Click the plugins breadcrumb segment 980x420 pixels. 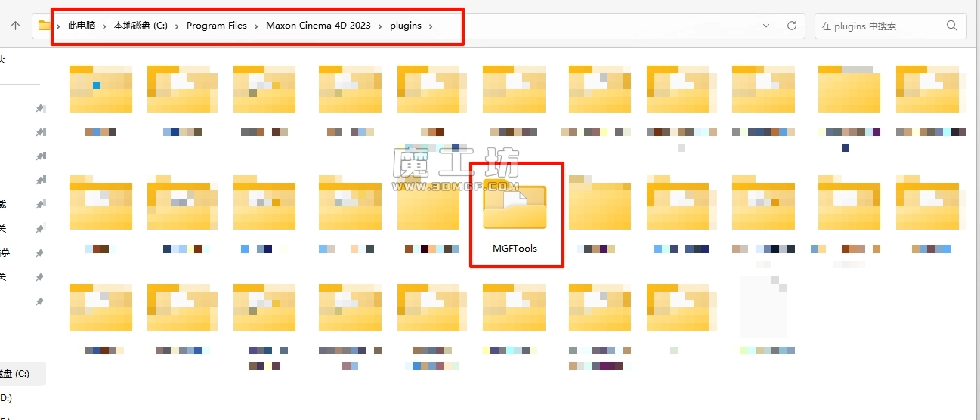[x=406, y=26]
